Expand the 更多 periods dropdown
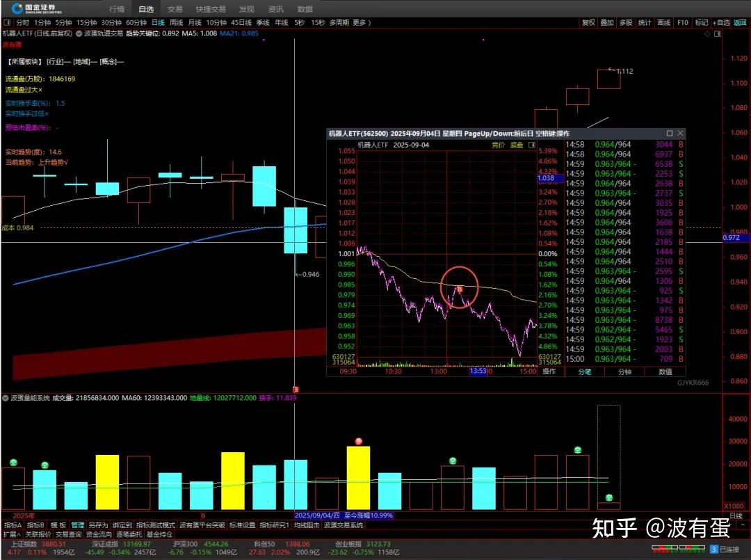 pyautogui.click(x=361, y=22)
